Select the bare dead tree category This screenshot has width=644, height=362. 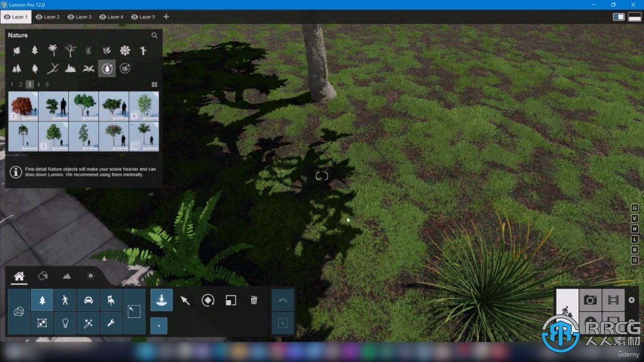click(70, 50)
